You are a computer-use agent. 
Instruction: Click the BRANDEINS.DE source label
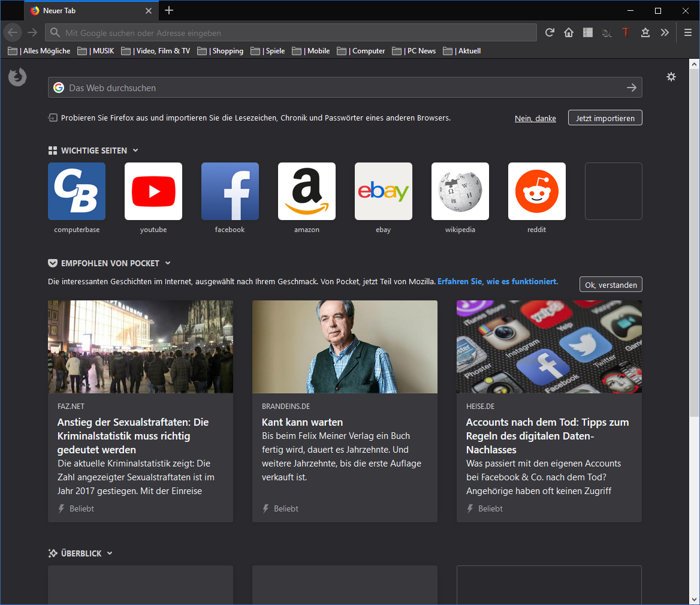click(286, 407)
